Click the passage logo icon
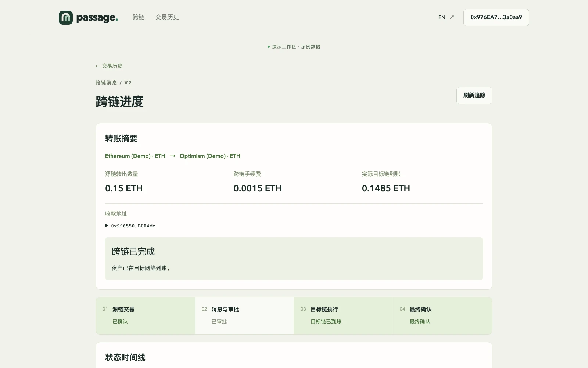Screen dimensions: 588x368 (66, 18)
